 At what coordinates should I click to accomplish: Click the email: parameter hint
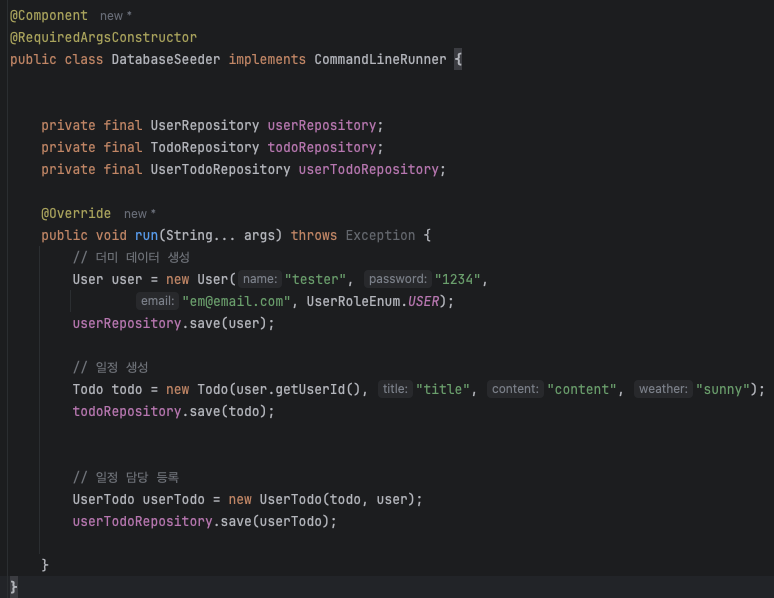[157, 301]
